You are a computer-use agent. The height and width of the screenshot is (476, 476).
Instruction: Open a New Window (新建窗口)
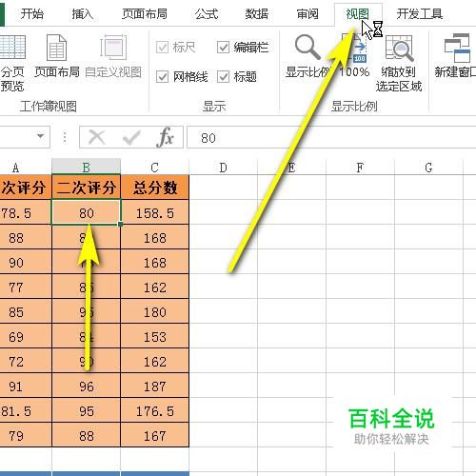click(x=456, y=56)
